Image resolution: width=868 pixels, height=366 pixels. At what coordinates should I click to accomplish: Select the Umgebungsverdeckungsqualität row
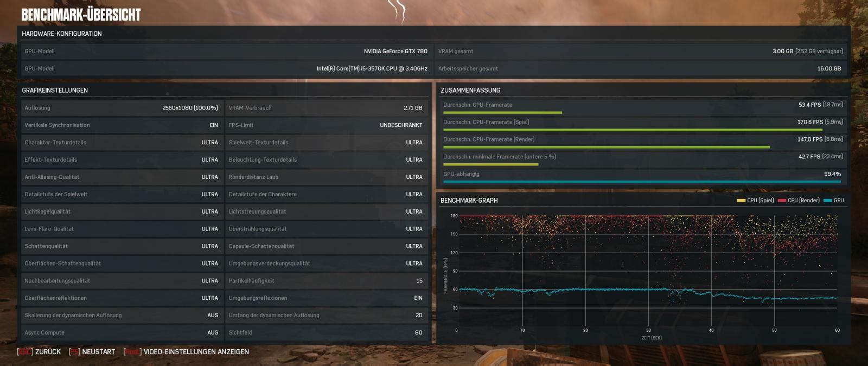pos(326,264)
